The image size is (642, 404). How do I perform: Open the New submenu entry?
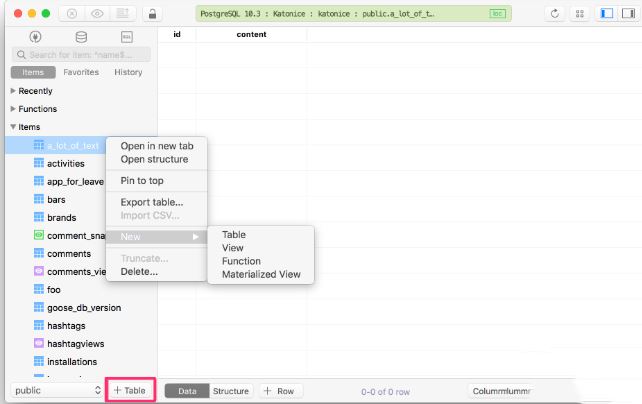156,237
